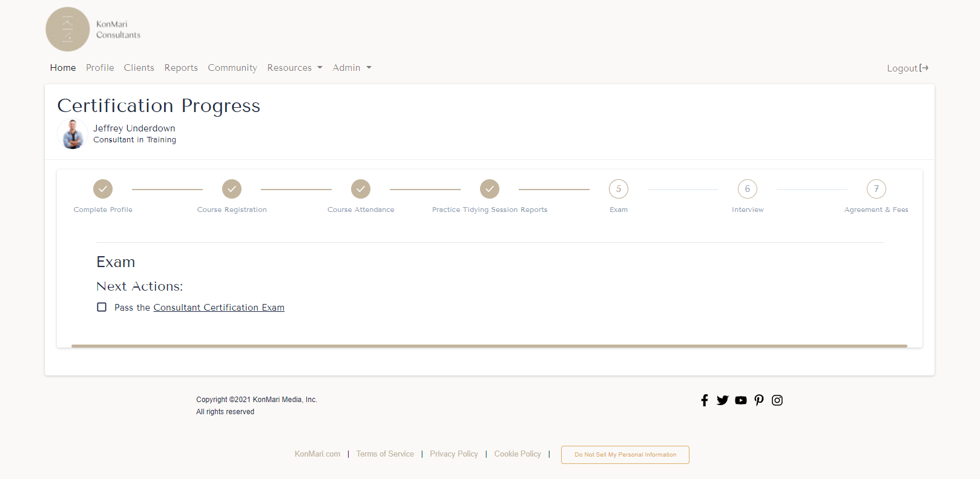
Task: Click the horizontal scrollbar under the Exam panel
Action: [x=489, y=346]
